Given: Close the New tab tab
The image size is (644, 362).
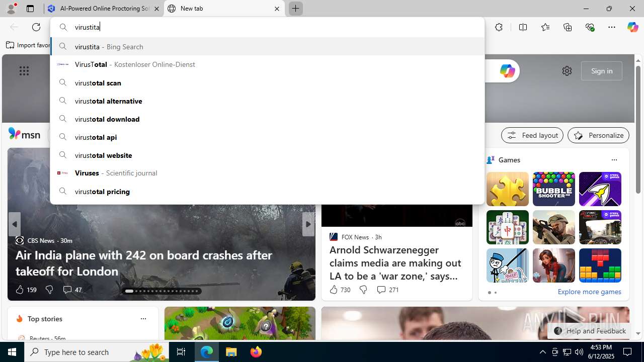Looking at the screenshot, I should click(277, 9).
